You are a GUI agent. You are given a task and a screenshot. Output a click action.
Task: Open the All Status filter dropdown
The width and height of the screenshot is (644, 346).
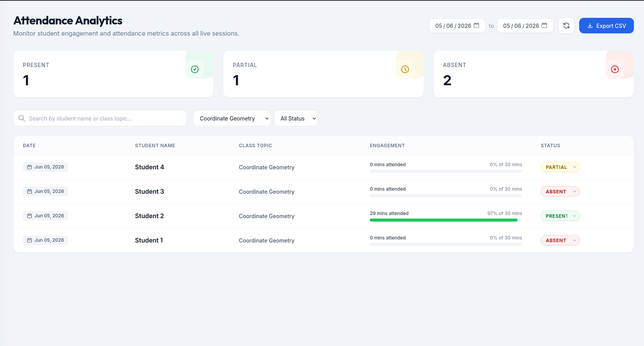point(296,118)
